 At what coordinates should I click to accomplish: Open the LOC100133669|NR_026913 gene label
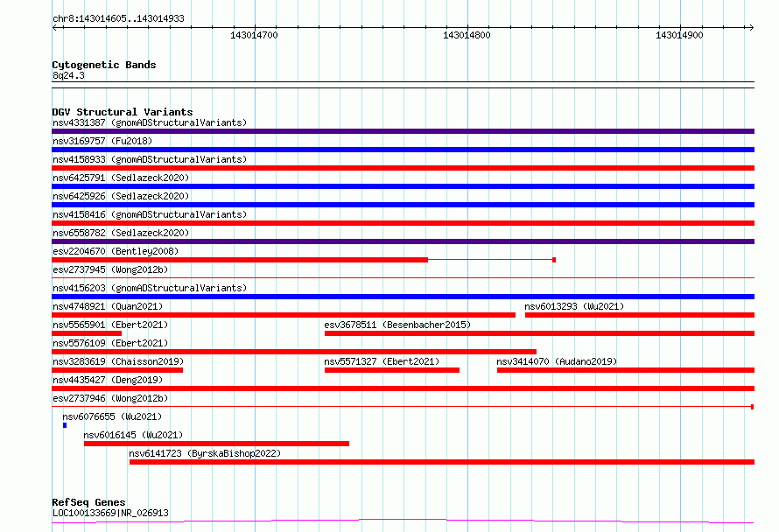pyautogui.click(x=110, y=513)
